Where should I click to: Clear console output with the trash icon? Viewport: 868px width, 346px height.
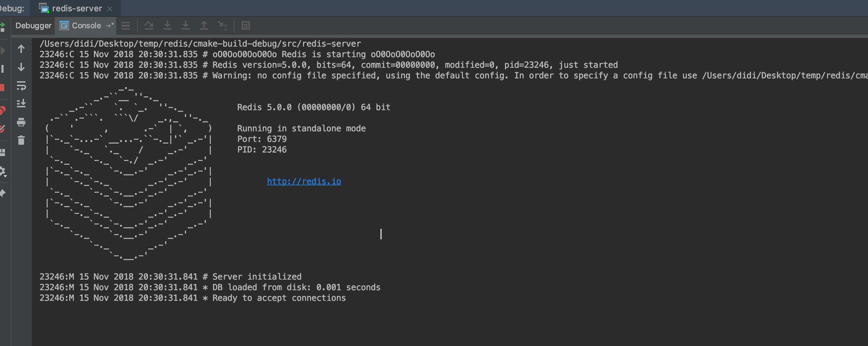coord(21,140)
